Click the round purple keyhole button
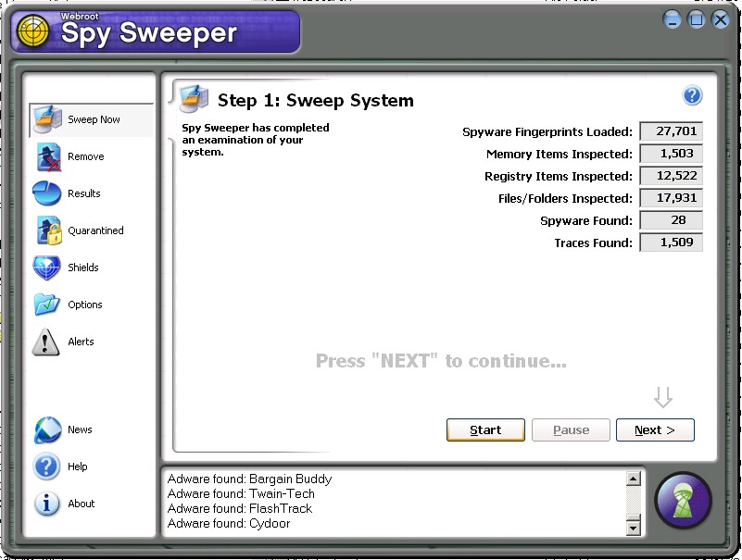The height and width of the screenshot is (560, 742). point(683,501)
